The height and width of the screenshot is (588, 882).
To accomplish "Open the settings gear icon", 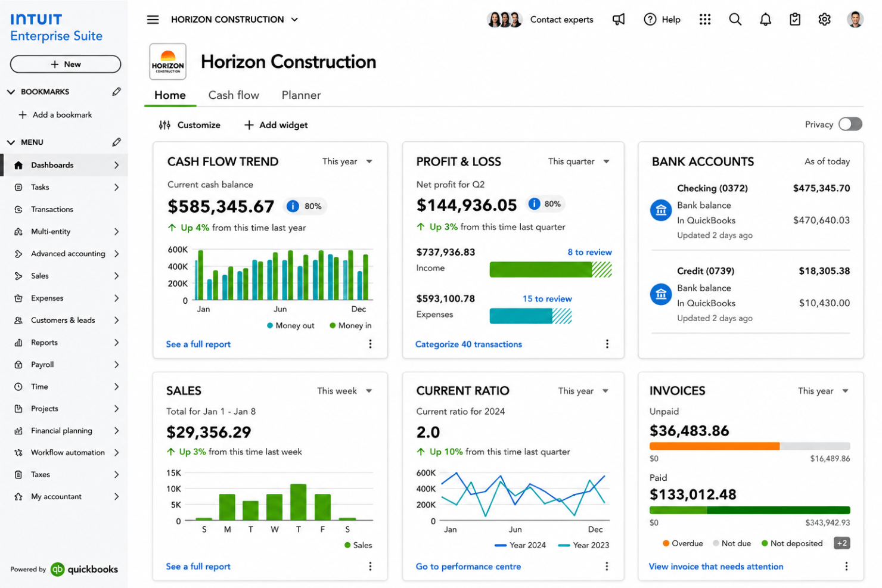I will pyautogui.click(x=824, y=20).
